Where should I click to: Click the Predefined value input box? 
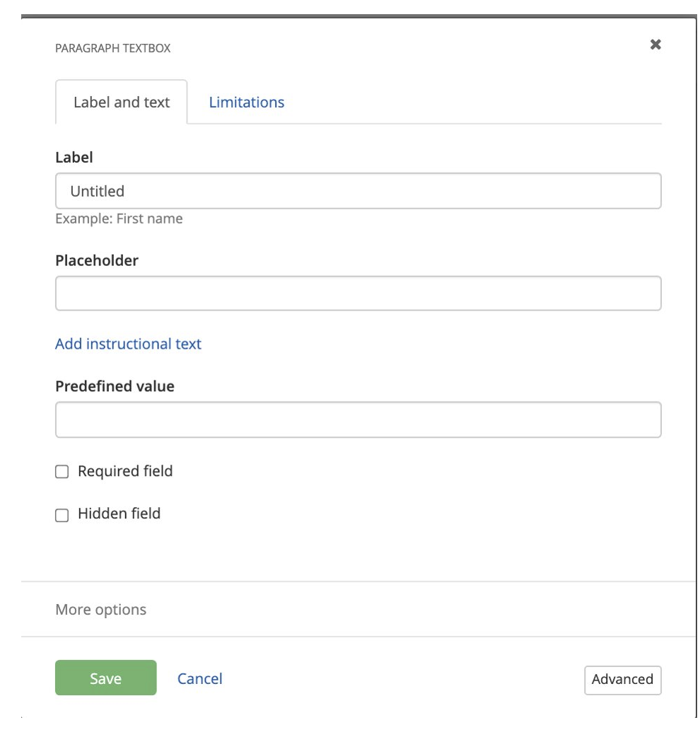tap(358, 420)
